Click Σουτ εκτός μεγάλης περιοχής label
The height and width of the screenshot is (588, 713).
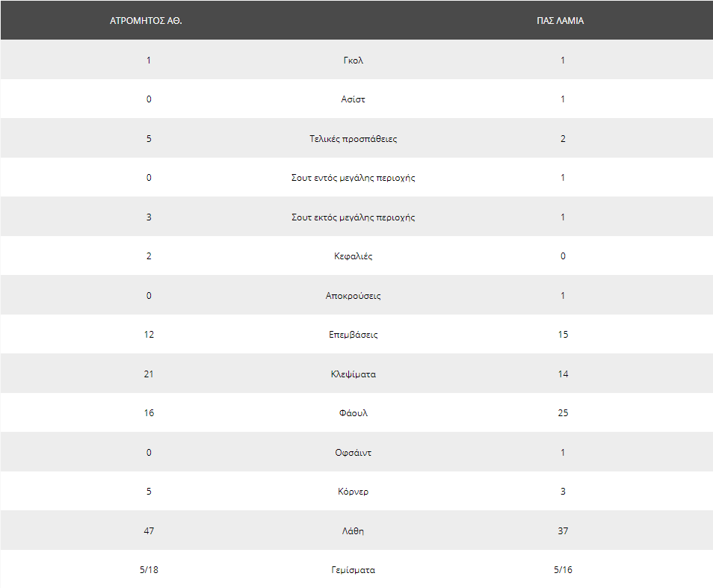(x=354, y=217)
